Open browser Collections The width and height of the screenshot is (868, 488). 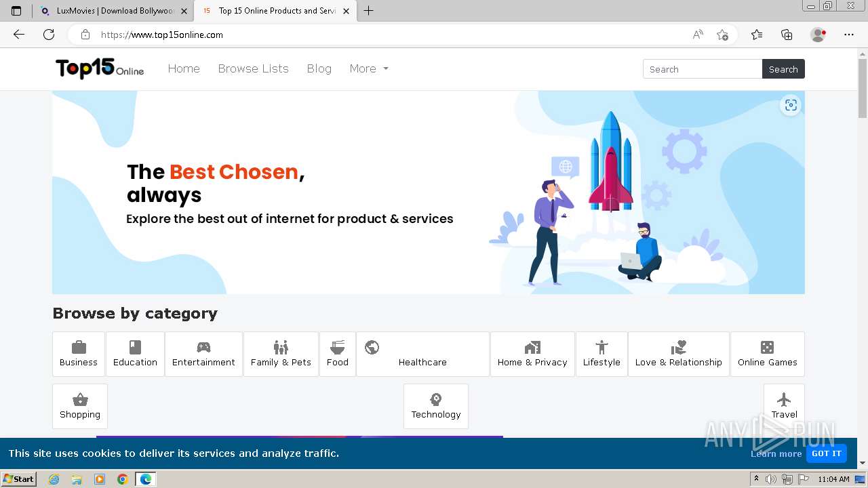pyautogui.click(x=787, y=35)
